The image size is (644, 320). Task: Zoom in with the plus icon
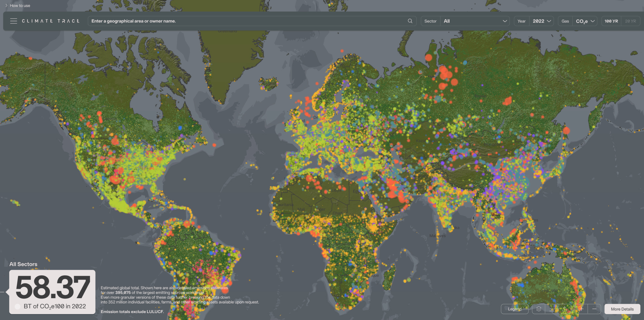[581, 309]
